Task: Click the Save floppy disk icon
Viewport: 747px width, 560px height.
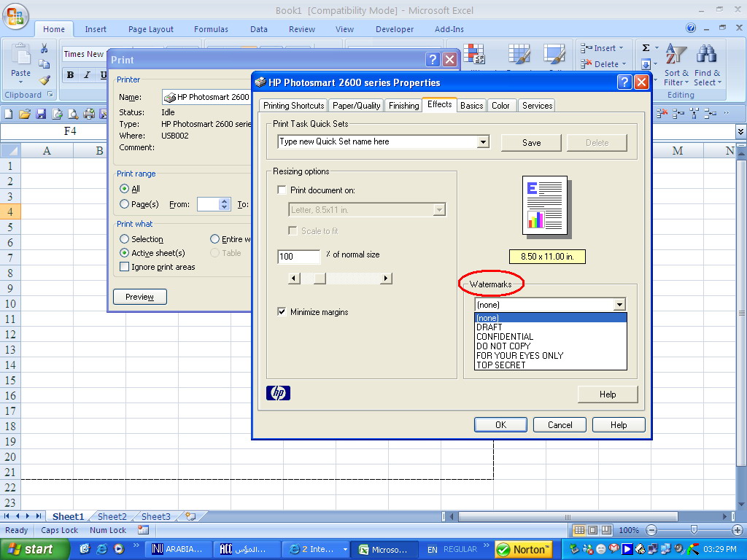Action: point(41,113)
